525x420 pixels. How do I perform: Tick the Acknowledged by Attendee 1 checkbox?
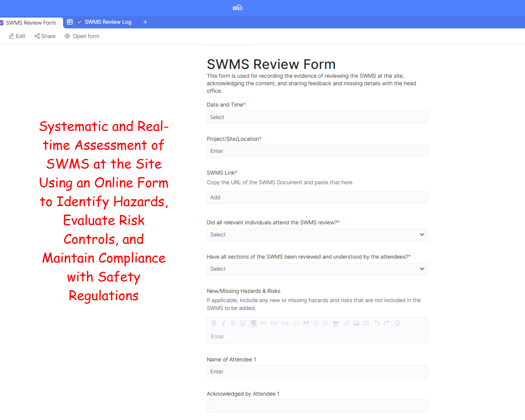pyautogui.click(x=213, y=406)
